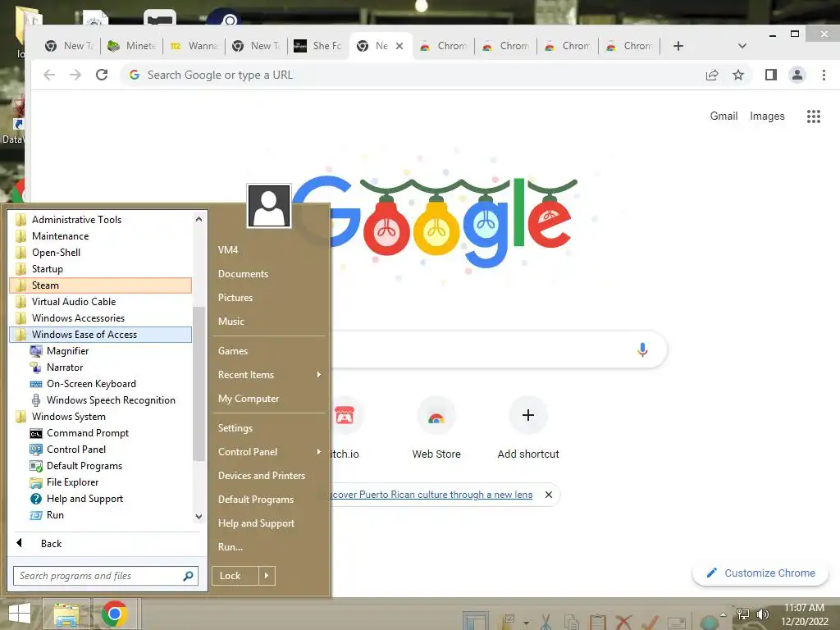The image size is (840, 630).
Task: Show hidden system tray icons
Action: click(723, 614)
